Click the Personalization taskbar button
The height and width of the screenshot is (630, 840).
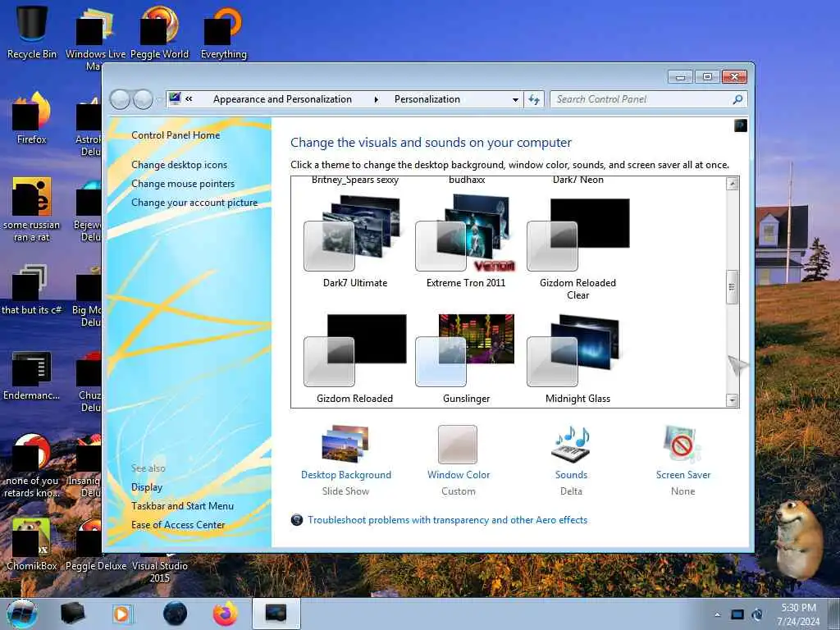276,614
